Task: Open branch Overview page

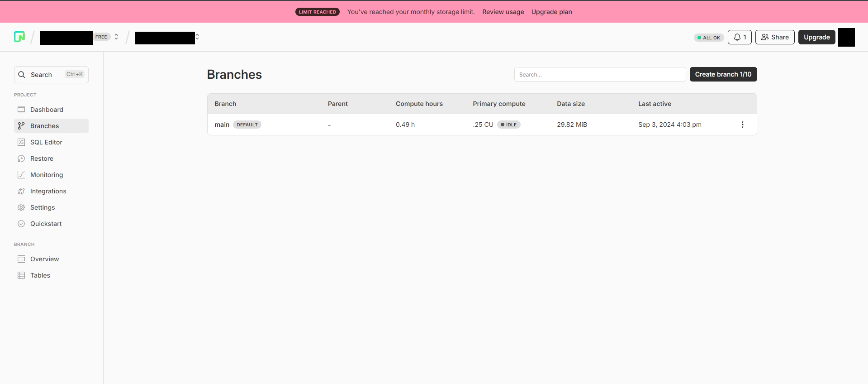Action: tap(51, 259)
